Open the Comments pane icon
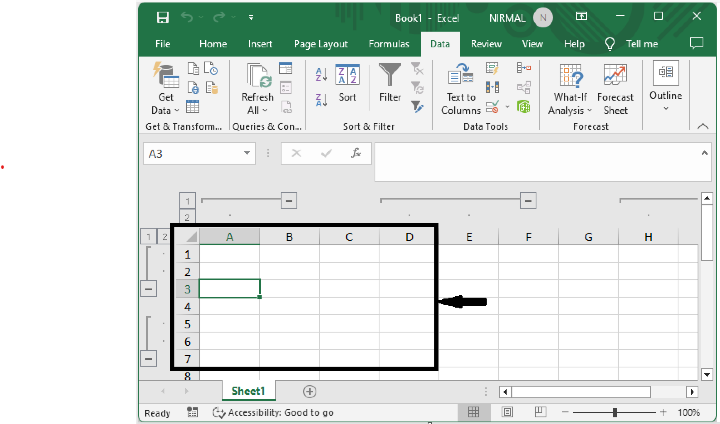The height and width of the screenshot is (424, 720). [x=697, y=43]
